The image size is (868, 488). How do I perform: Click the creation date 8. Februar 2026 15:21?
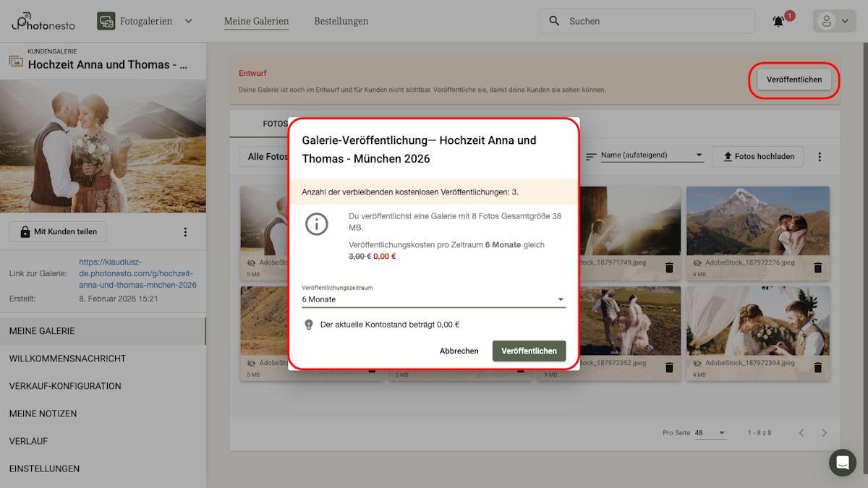click(x=119, y=298)
